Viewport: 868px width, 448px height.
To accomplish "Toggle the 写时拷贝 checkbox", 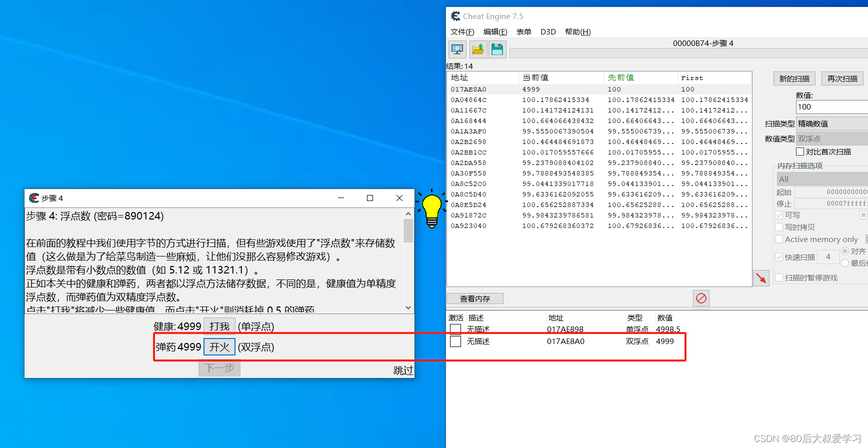I will tap(779, 227).
